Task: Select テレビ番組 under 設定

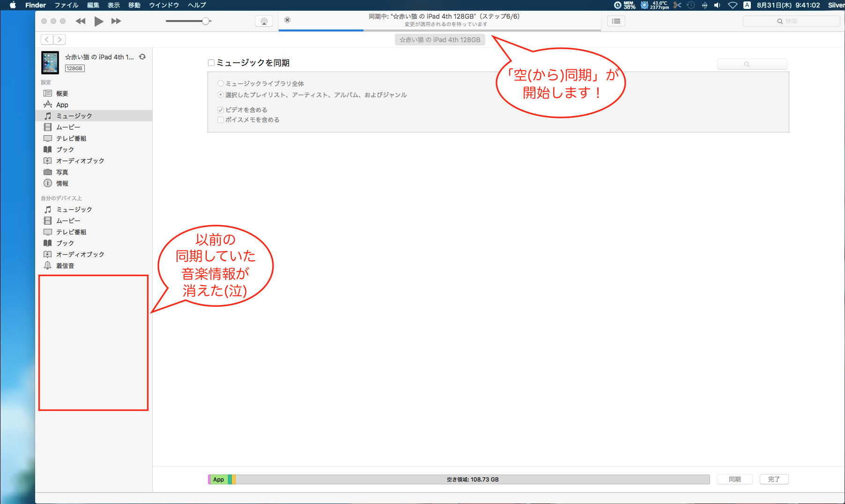Action: 94,139
